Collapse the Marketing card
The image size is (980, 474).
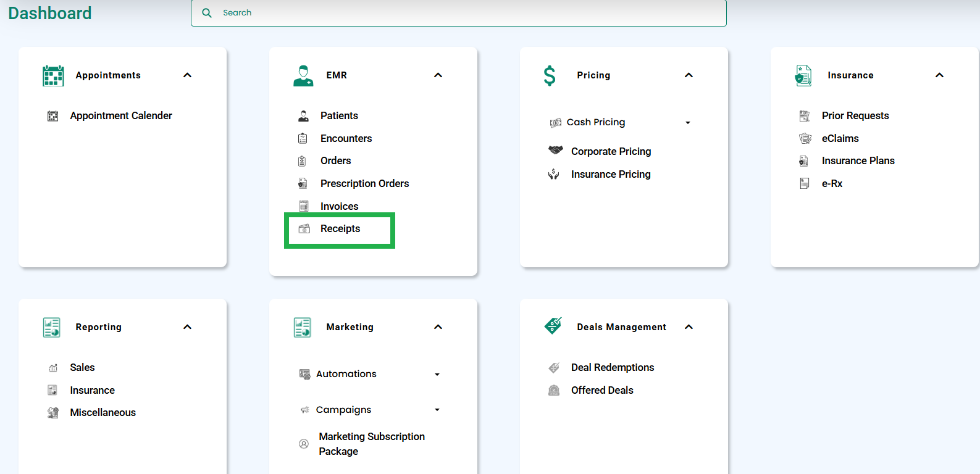point(438,327)
